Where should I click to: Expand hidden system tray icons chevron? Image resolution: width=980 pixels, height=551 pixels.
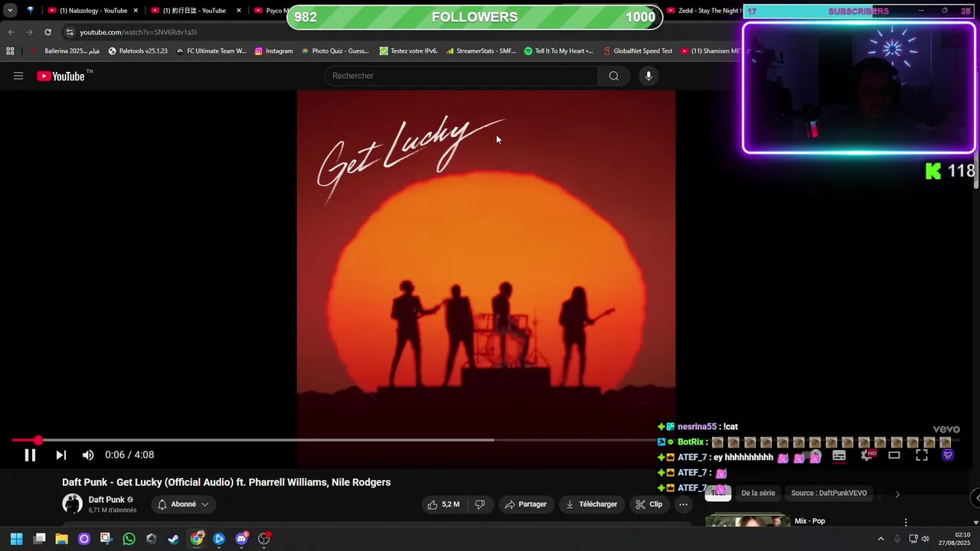880,539
